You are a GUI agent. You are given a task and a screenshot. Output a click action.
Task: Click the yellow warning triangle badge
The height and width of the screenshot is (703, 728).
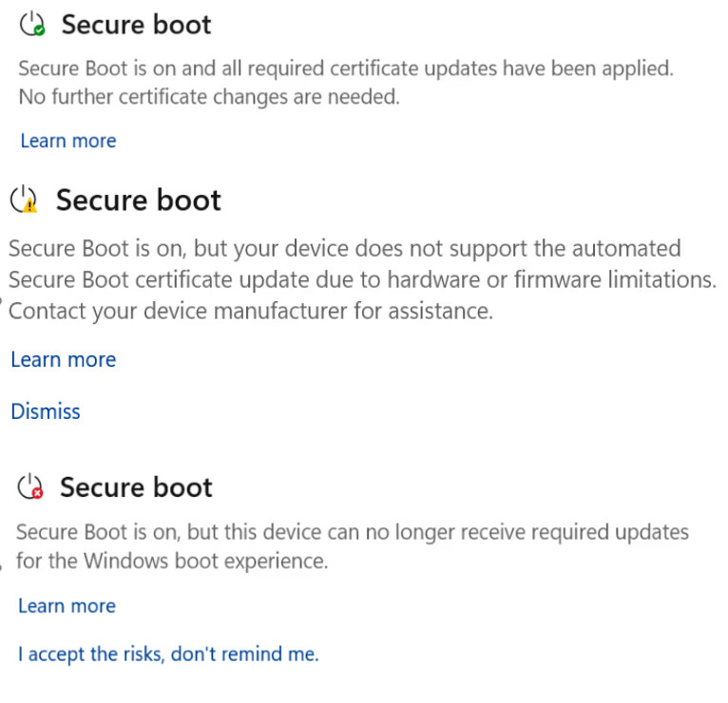(30, 205)
